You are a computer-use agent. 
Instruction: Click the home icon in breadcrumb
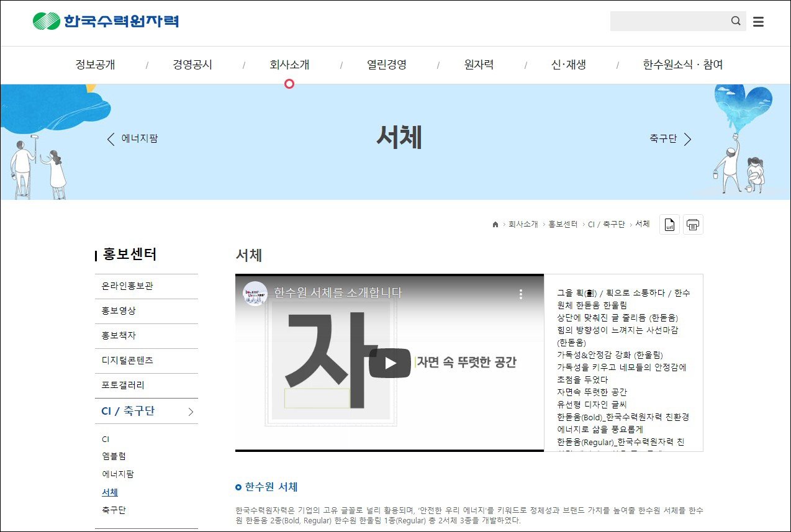point(495,225)
